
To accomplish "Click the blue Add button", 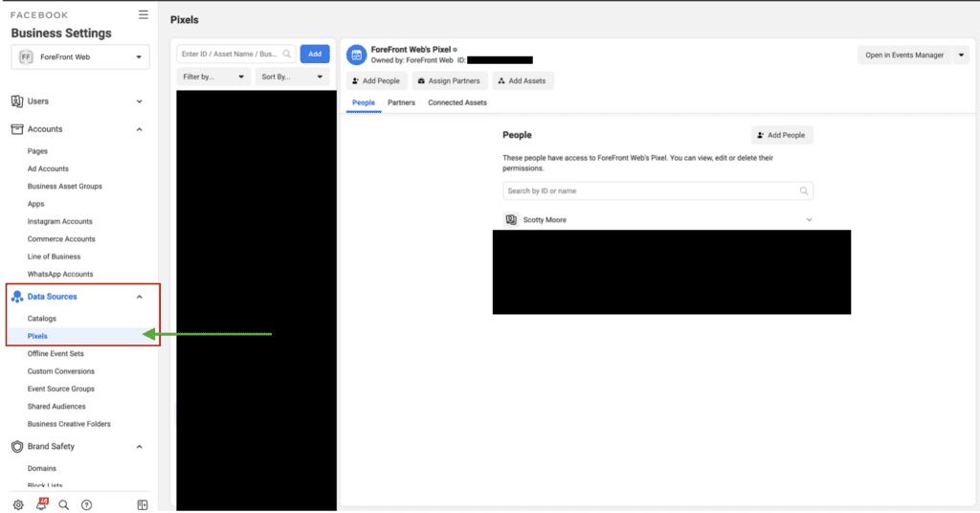I will (x=315, y=55).
